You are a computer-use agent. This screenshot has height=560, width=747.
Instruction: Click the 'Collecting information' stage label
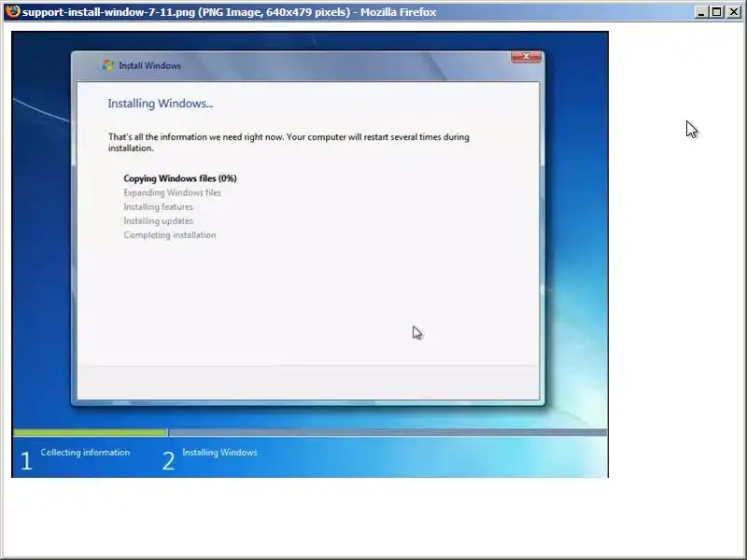point(85,453)
